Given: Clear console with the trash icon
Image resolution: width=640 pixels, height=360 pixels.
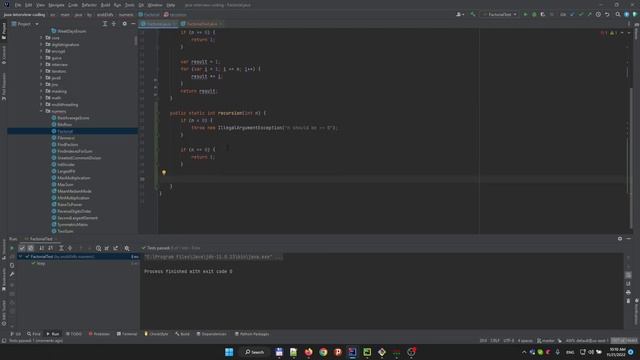Looking at the screenshot, I should coord(628,301).
